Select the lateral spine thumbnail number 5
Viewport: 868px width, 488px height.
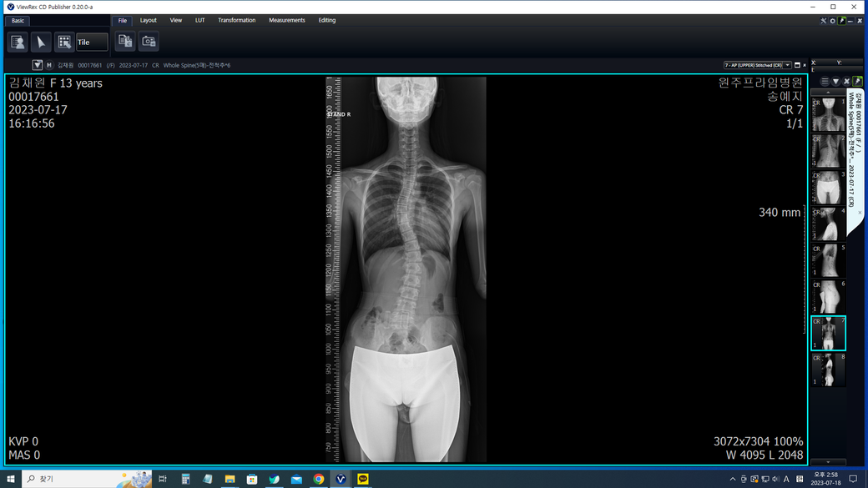click(x=828, y=260)
